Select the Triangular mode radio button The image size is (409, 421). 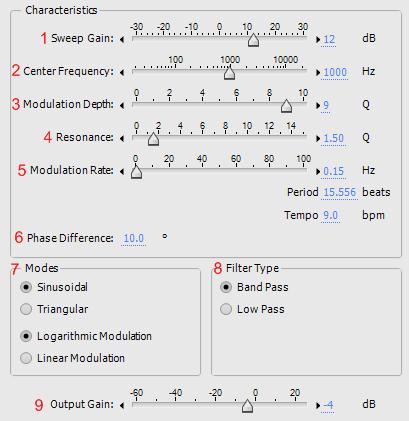26,309
